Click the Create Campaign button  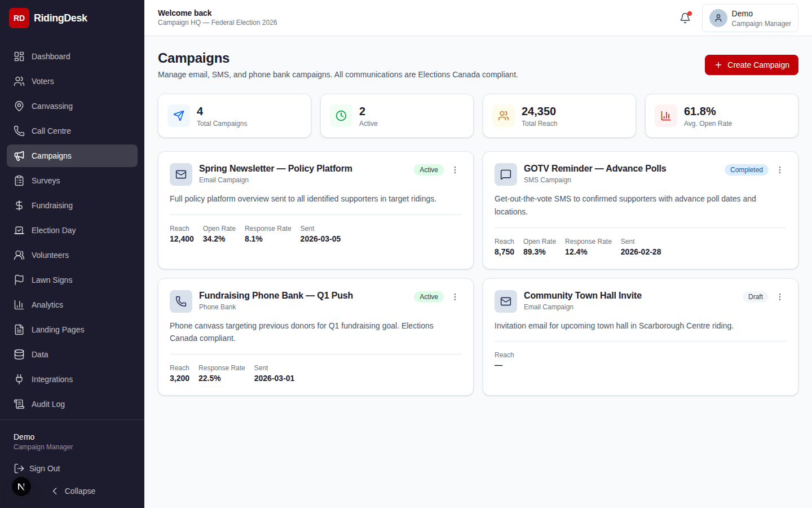[751, 65]
